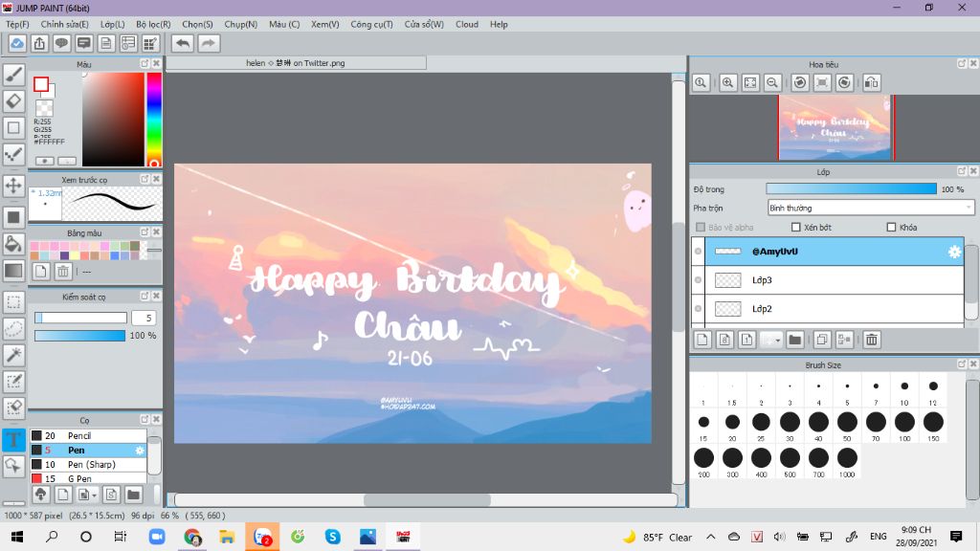Click the Undo arrow

pos(183,44)
